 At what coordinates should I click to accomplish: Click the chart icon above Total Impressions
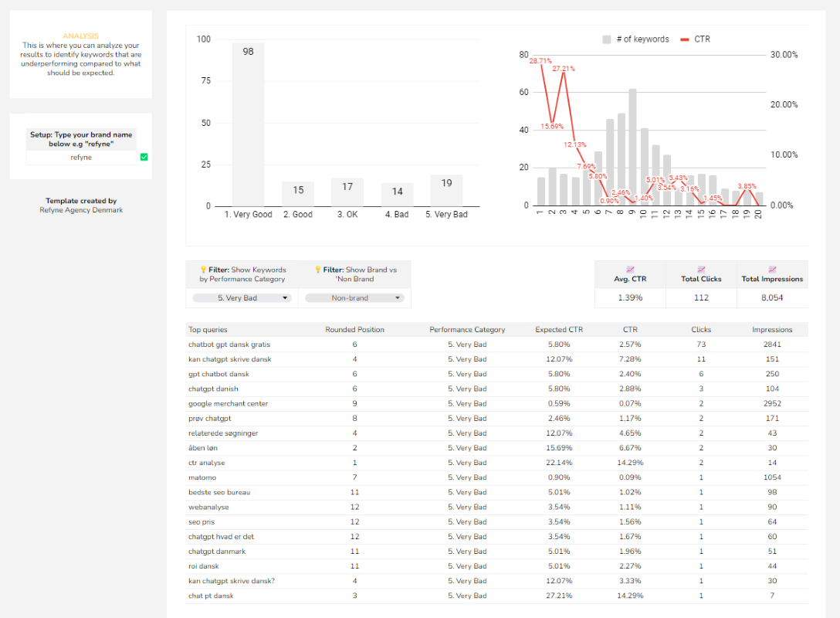point(772,269)
